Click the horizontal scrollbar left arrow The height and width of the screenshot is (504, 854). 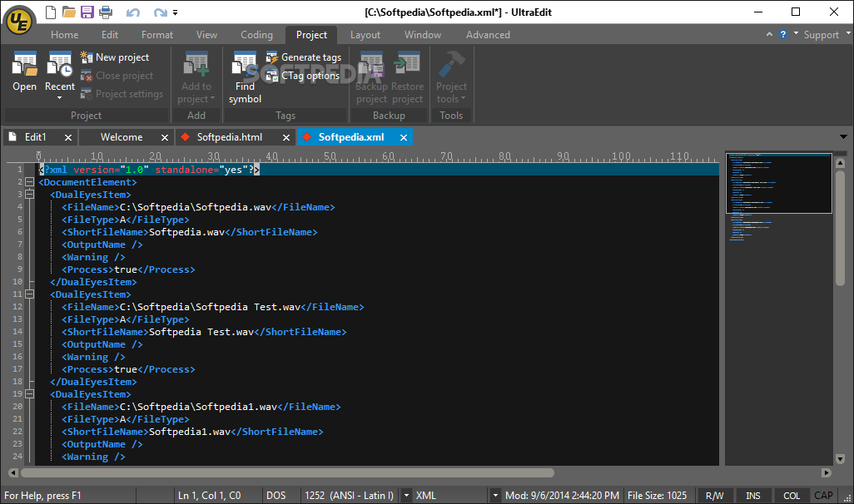(x=13, y=473)
